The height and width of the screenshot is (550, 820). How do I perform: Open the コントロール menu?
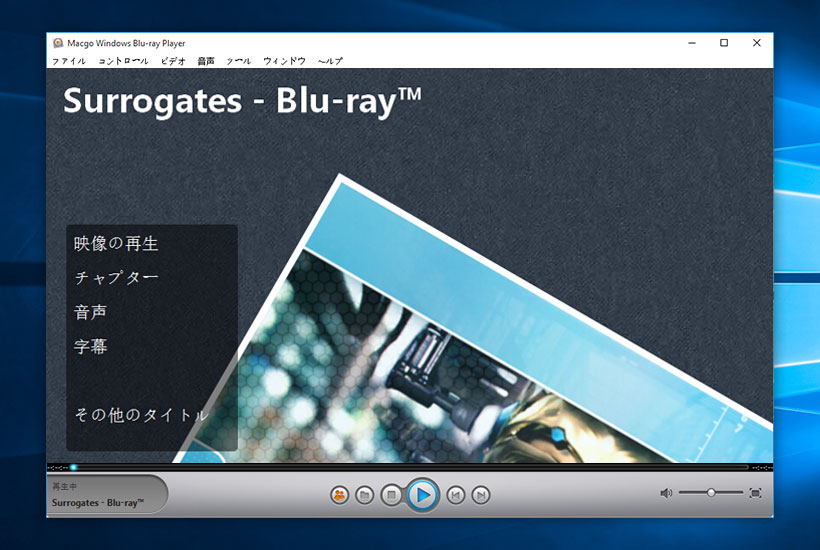pyautogui.click(x=123, y=61)
